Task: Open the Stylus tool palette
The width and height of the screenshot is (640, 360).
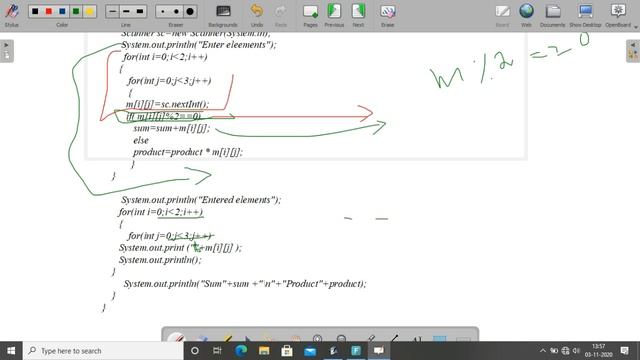Action: click(x=11, y=15)
